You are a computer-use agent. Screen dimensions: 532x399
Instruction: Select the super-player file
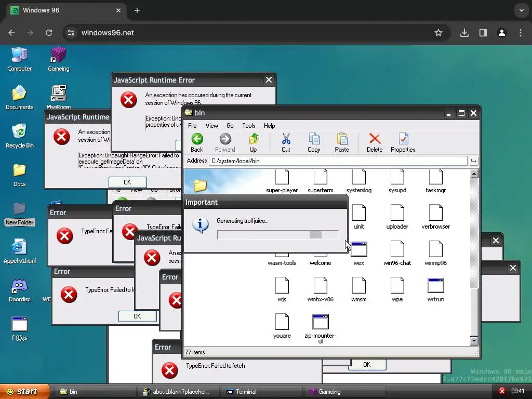tap(282, 181)
